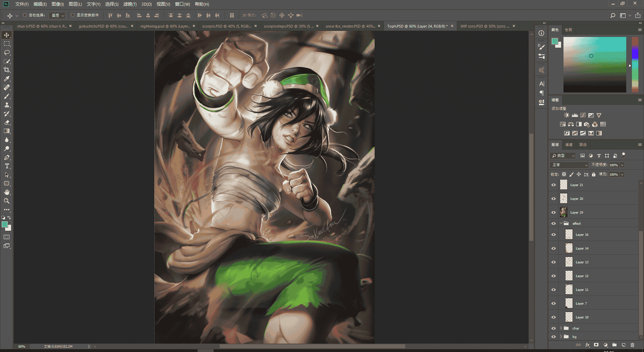Viewport: 644px width, 352px height.
Task: Expand the char layer group
Action: click(x=561, y=328)
